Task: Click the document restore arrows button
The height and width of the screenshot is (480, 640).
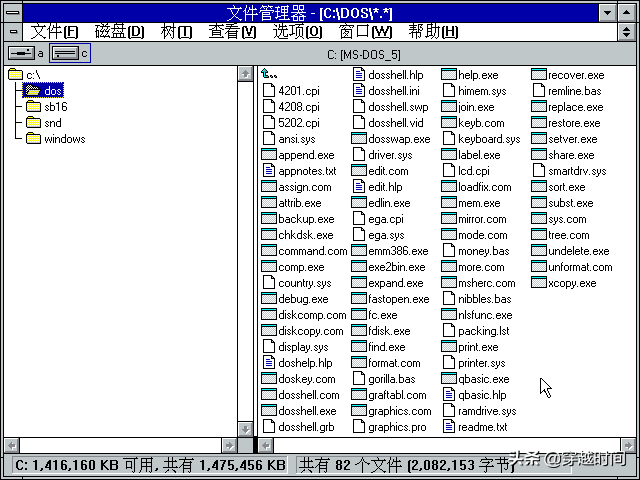Action: (627, 31)
